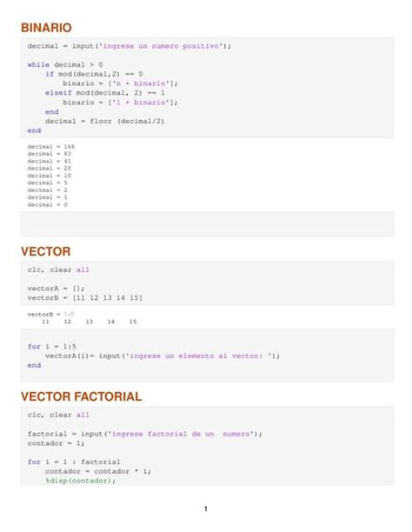
Task: Click the decimal input code line
Action: coord(130,46)
